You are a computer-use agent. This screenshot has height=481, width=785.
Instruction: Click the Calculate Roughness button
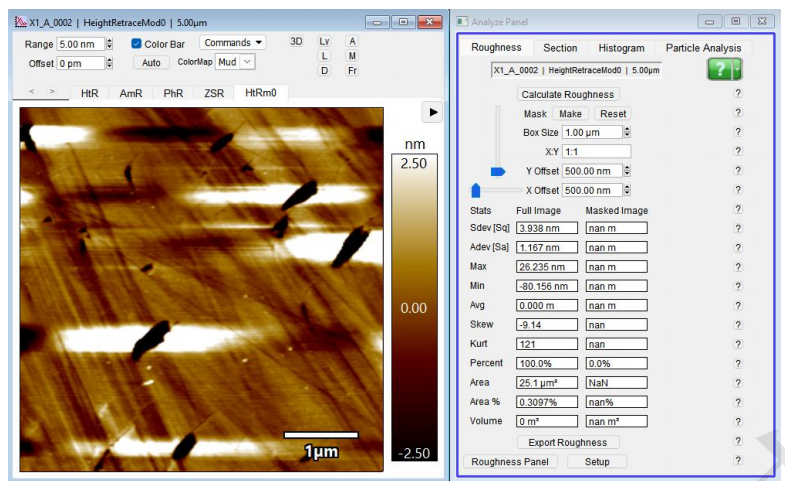pos(568,95)
